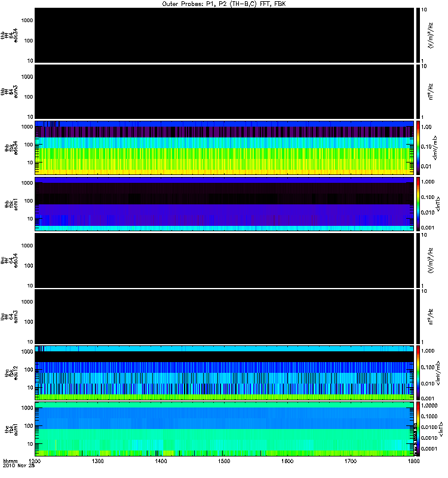
Task: Click the 'thb fbk scm1' y-axis title
Action: (x=11, y=204)
